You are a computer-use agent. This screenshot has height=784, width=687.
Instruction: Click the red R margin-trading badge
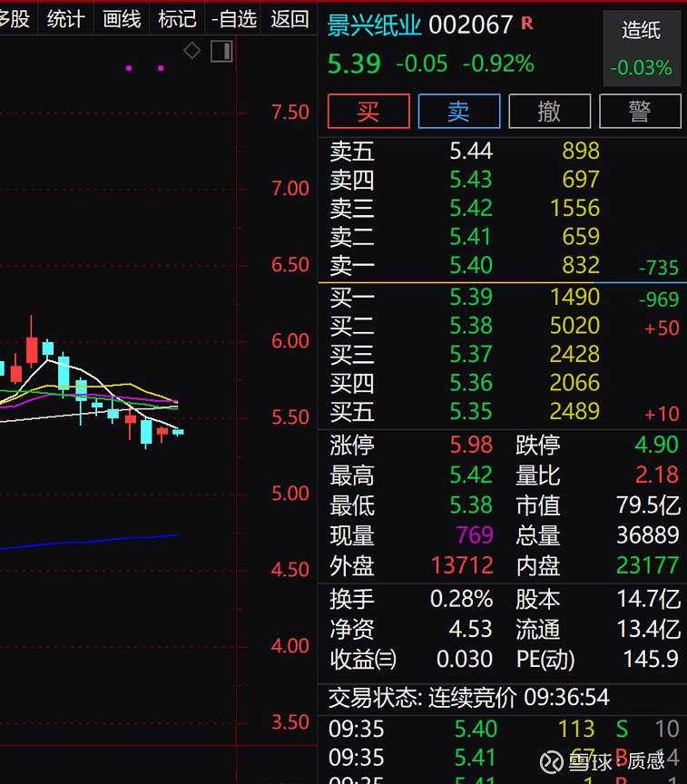(527, 24)
